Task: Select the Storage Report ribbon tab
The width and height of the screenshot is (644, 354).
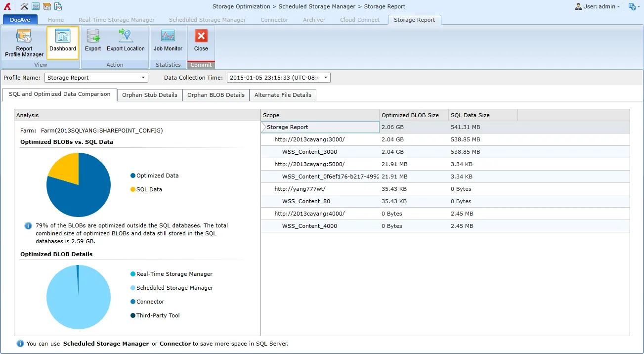Action: point(415,20)
